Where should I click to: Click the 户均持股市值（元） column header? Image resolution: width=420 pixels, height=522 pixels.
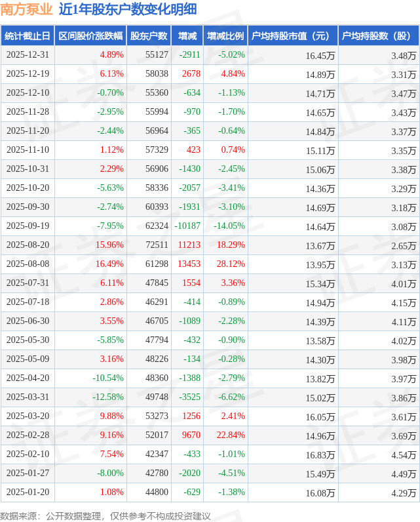click(293, 37)
